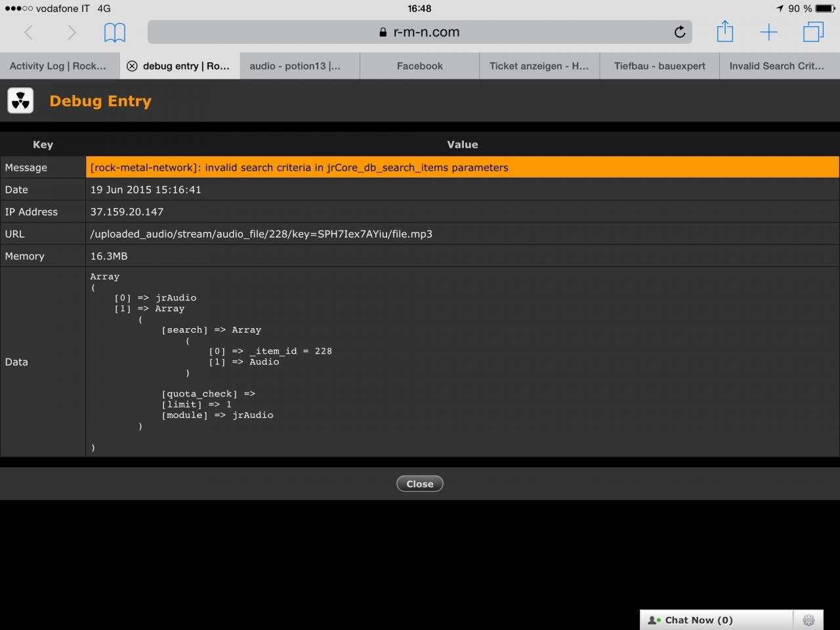Go forward with Safari forward arrow
840x630 pixels.
(72, 32)
